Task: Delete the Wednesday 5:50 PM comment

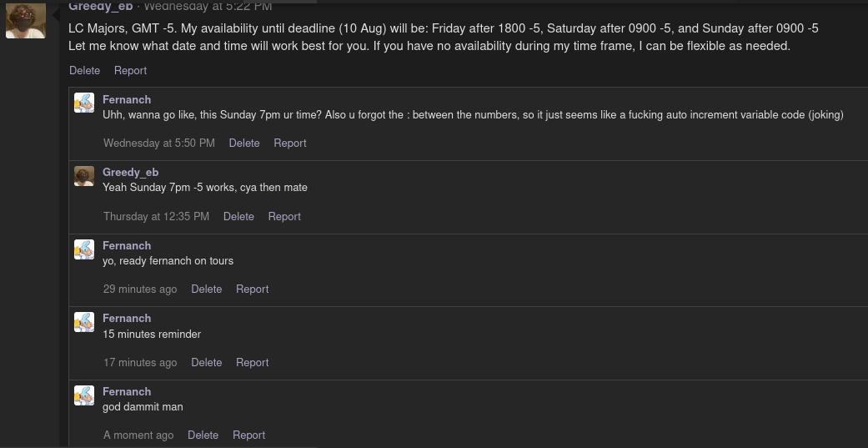Action: [x=244, y=143]
